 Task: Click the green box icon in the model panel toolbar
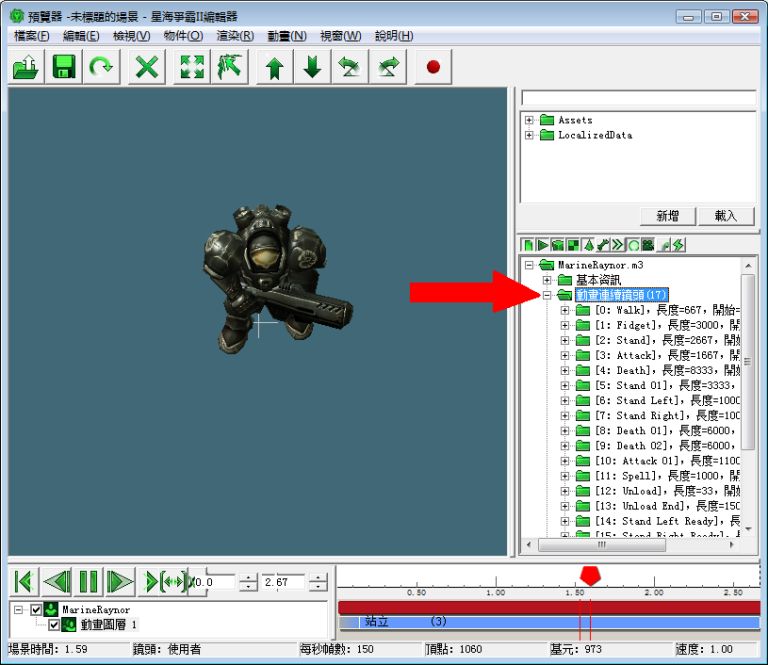(557, 245)
